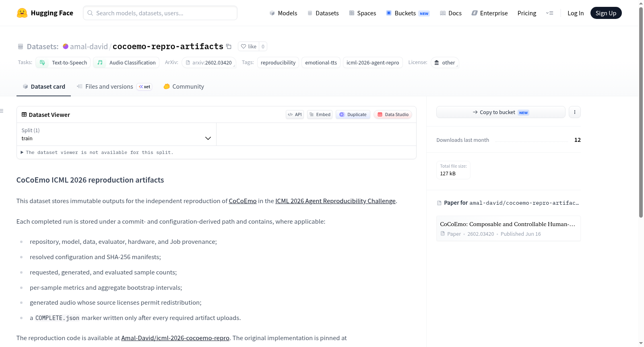Switch to the Dataset card tab

43,87
